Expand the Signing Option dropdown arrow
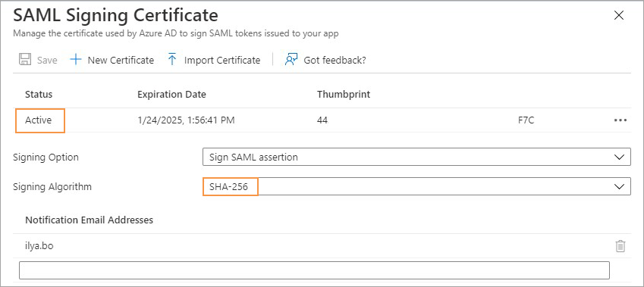 tap(619, 157)
